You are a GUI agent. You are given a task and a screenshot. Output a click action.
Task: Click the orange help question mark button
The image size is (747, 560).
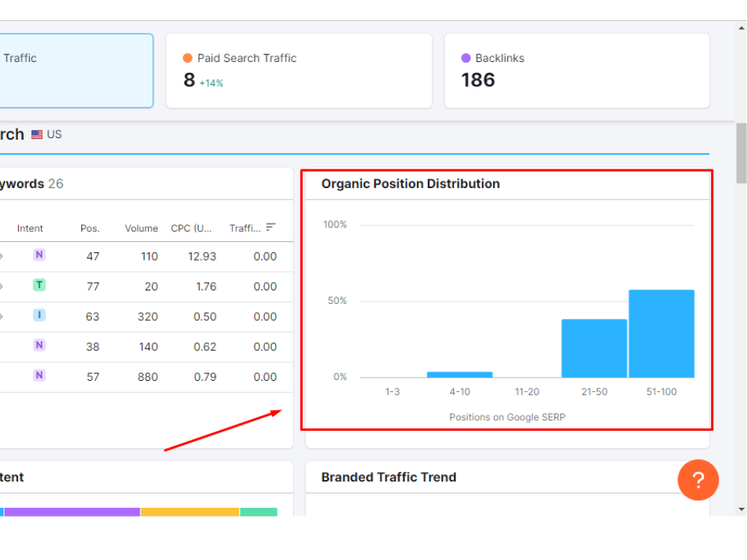[x=698, y=479]
